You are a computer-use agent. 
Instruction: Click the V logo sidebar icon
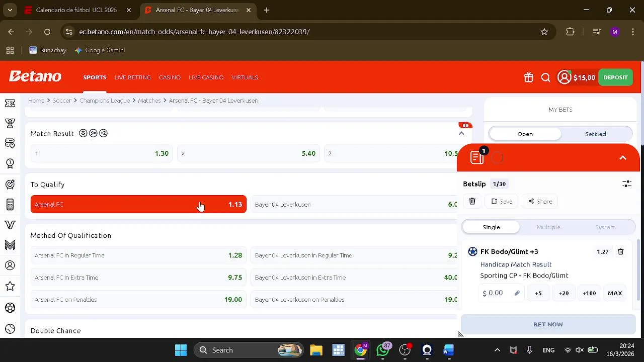tap(10, 225)
